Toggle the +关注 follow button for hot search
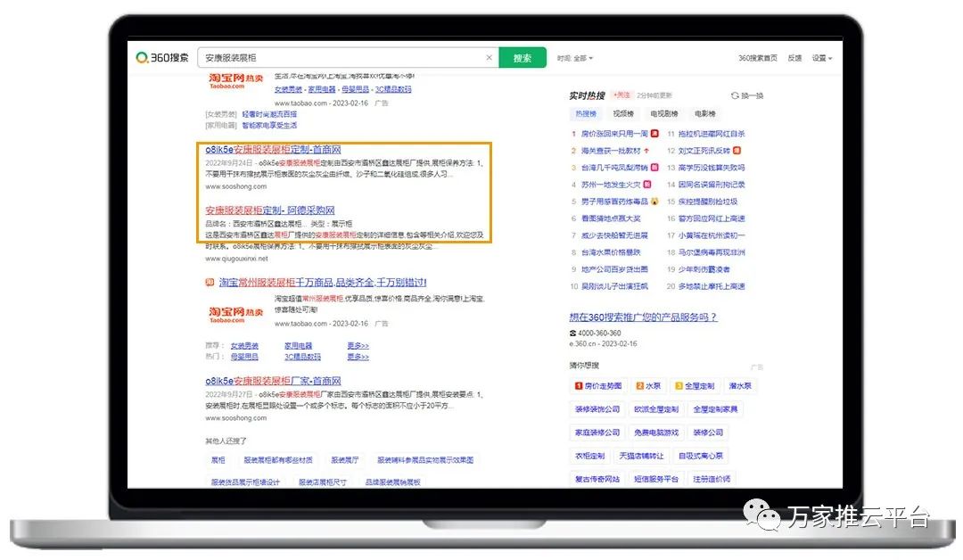Viewport: 963px width, 560px height. (622, 95)
